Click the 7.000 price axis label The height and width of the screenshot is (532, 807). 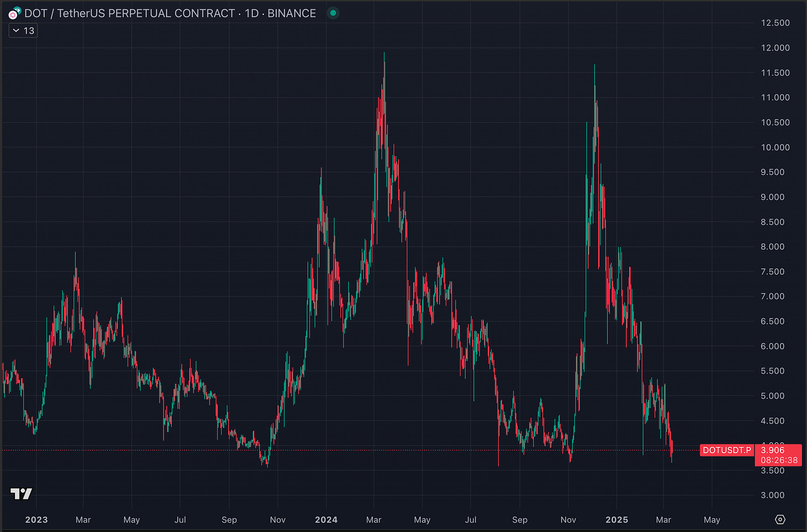click(773, 296)
